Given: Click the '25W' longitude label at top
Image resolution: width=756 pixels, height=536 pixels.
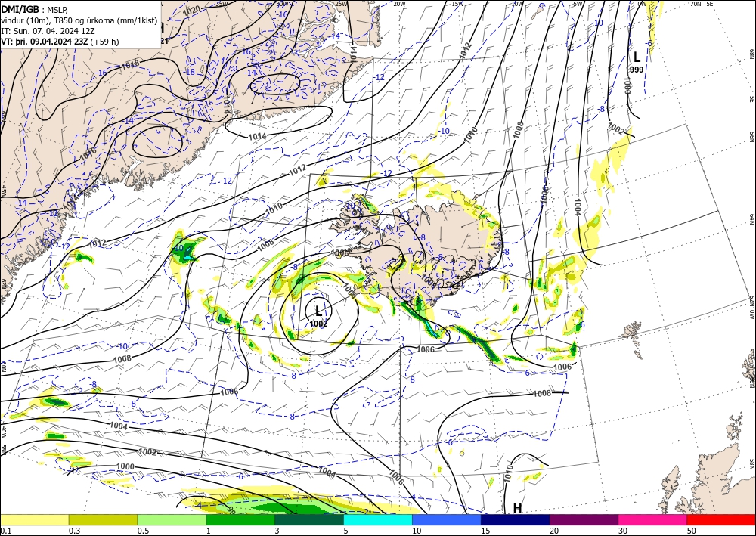Looking at the screenshot, I should pyautogui.click(x=341, y=4).
